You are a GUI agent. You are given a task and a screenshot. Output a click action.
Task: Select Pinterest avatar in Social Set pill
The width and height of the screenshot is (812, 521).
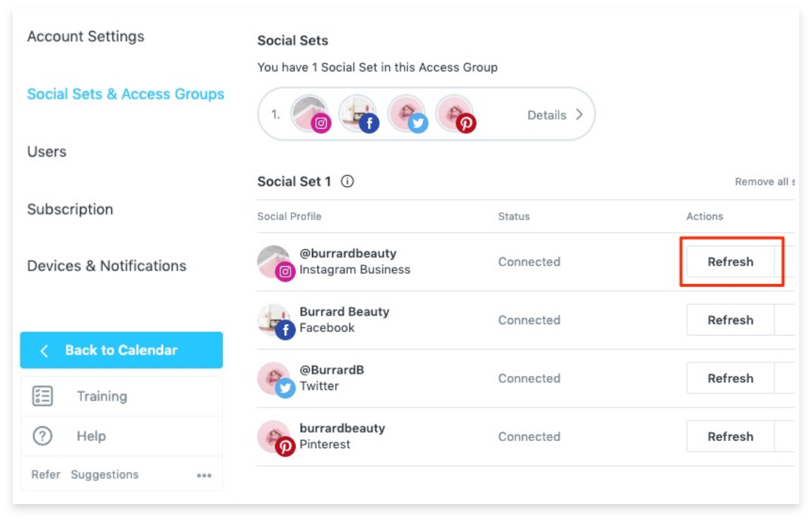pyautogui.click(x=456, y=114)
